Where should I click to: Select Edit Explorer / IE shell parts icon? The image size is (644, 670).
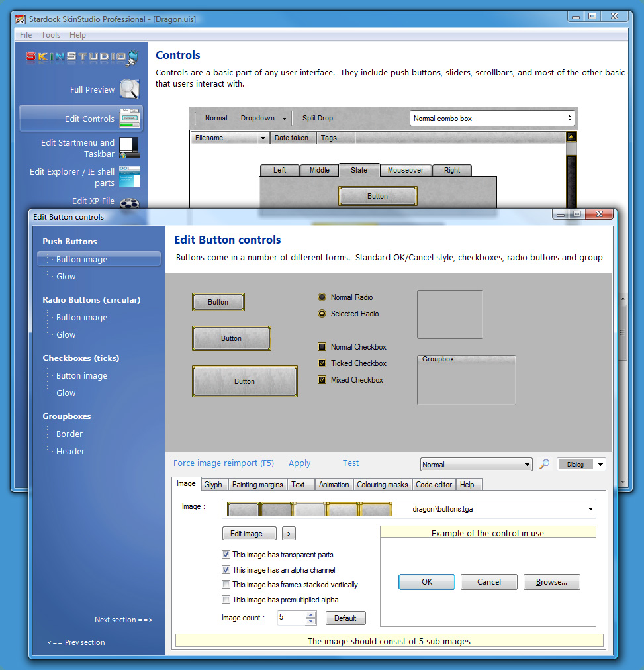coord(130,177)
